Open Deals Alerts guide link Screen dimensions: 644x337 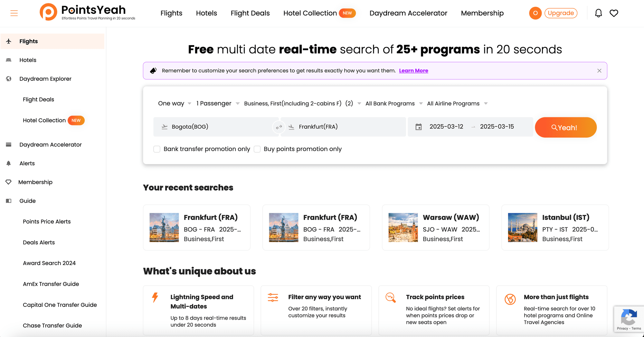(x=39, y=242)
